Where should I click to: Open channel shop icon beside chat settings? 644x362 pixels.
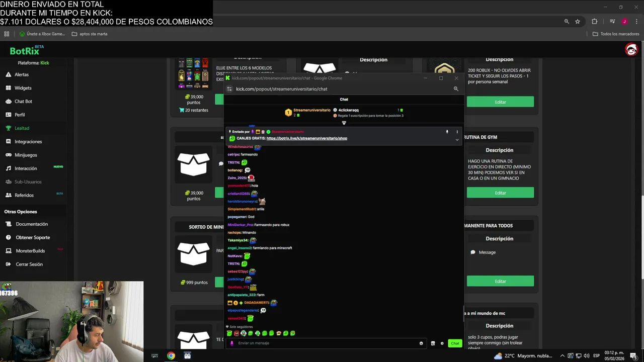coord(433,343)
